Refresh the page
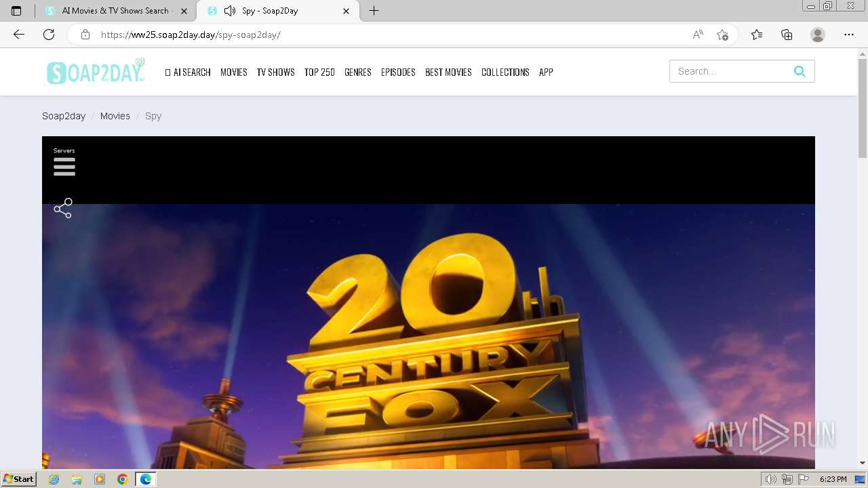868x488 pixels. click(49, 35)
